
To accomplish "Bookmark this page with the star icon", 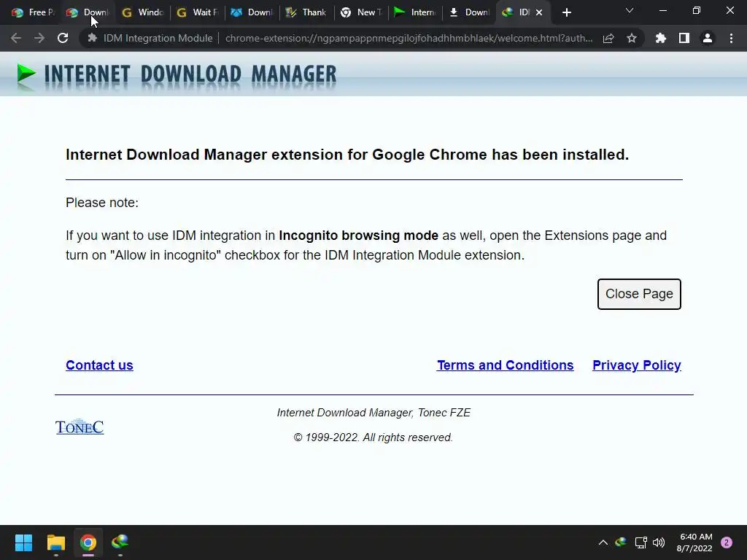I will 632,38.
